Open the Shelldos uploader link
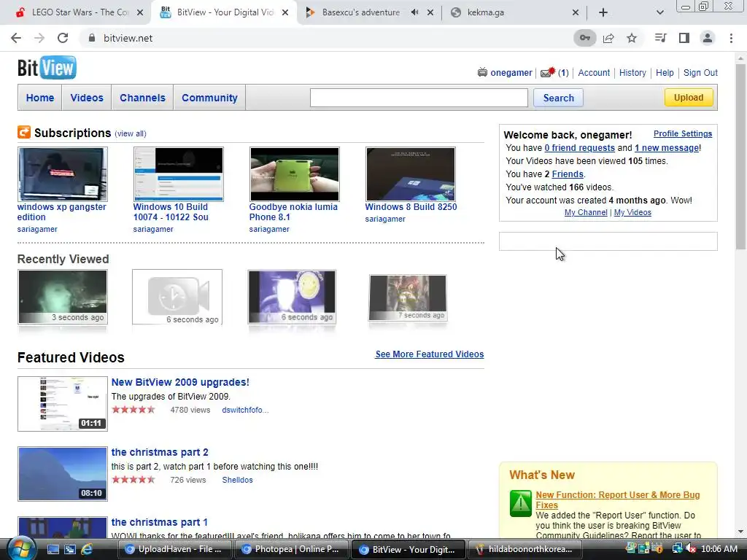Screen dimensions: 747x560 [x=237, y=480]
